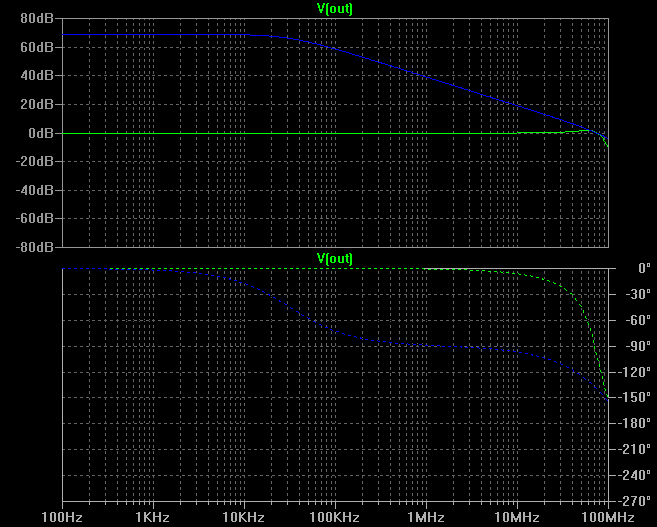The height and width of the screenshot is (527, 657).
Task: Click the 100Hz frequency axis label
Action: [62, 517]
